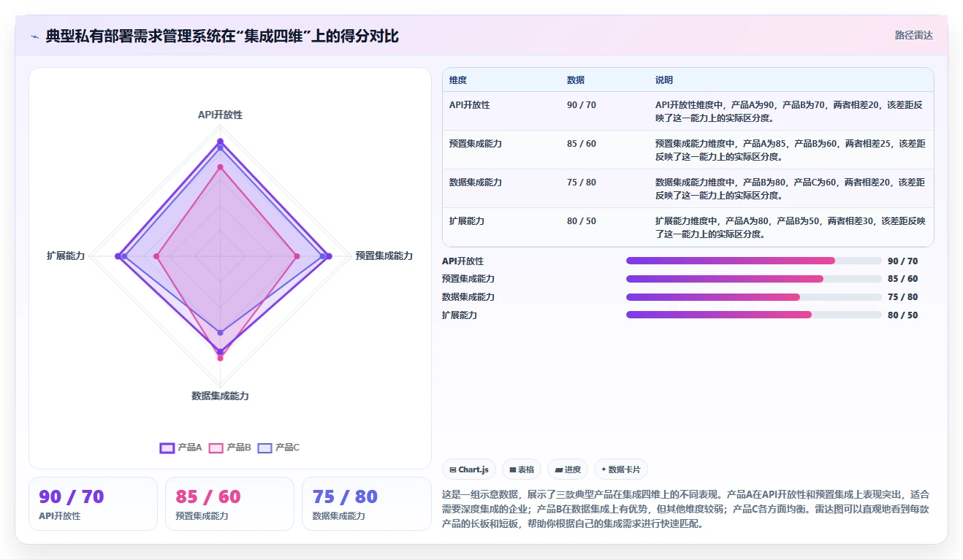The height and width of the screenshot is (560, 963).
Task: Click the 80 / 50 progress bar value
Action: [903, 315]
